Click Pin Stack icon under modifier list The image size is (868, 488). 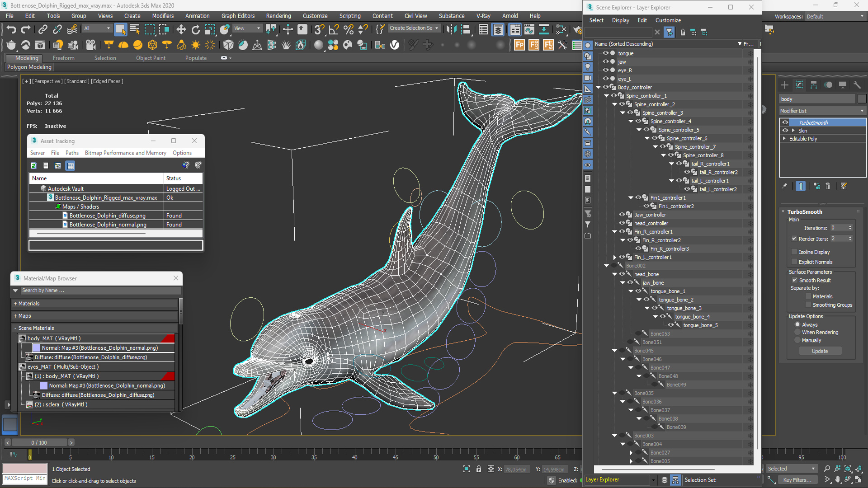click(x=784, y=186)
